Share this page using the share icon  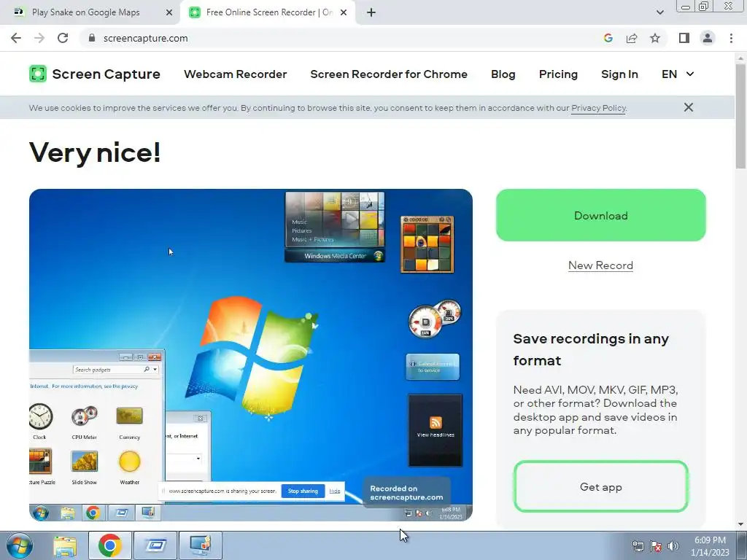pos(632,38)
